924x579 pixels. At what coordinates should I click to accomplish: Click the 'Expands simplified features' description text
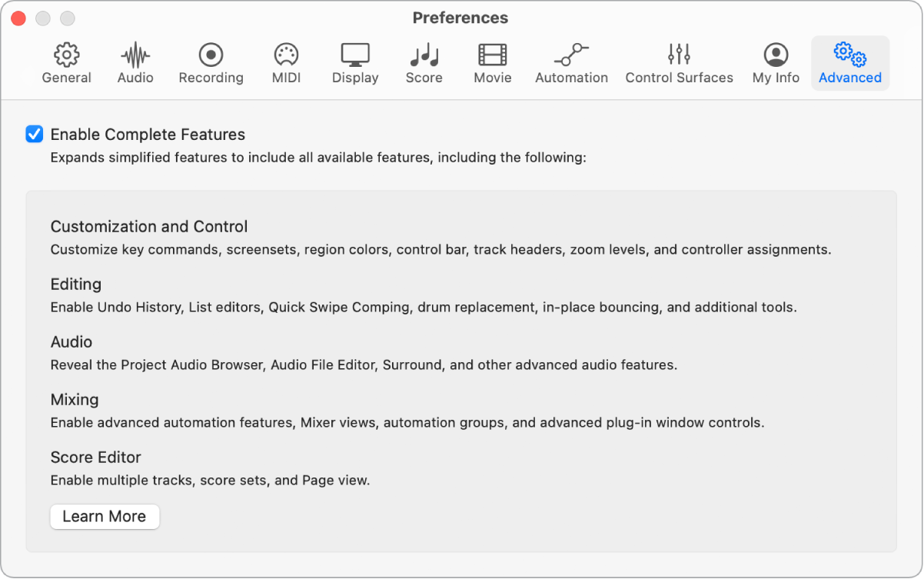pos(318,158)
